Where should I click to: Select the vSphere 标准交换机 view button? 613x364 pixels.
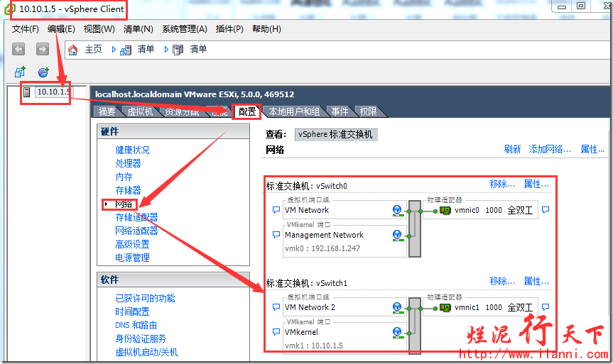335,134
